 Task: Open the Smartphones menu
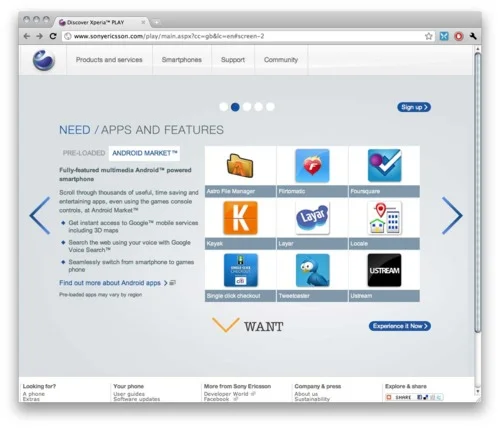coord(182,60)
